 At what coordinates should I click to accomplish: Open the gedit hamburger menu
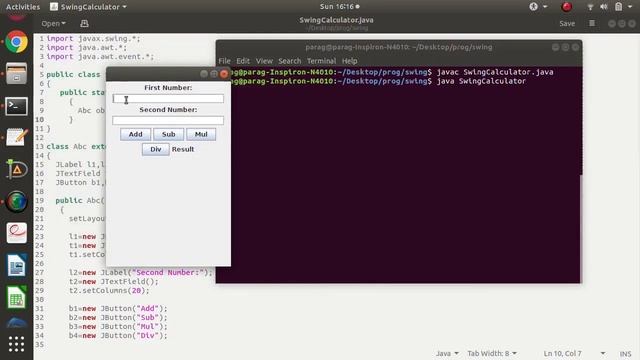(592, 24)
